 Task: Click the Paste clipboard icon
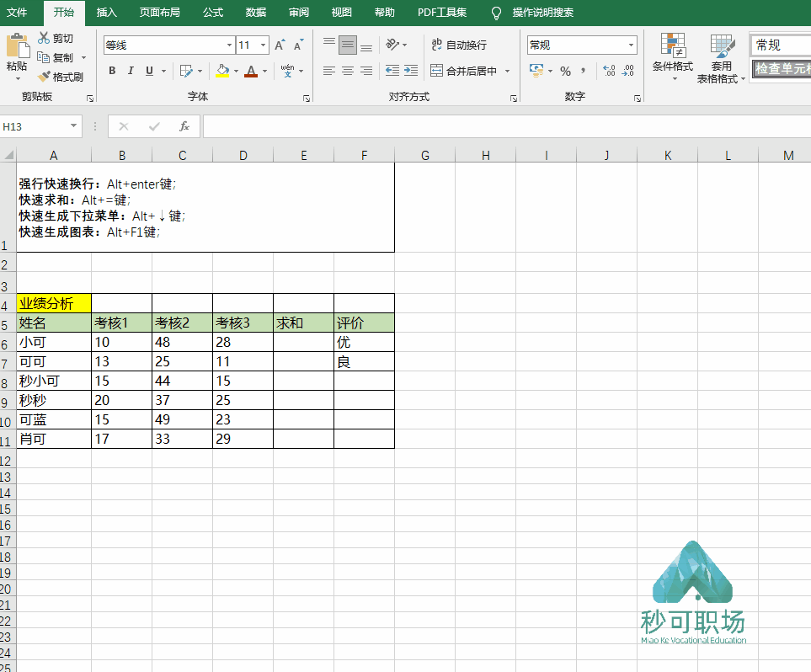point(18,45)
